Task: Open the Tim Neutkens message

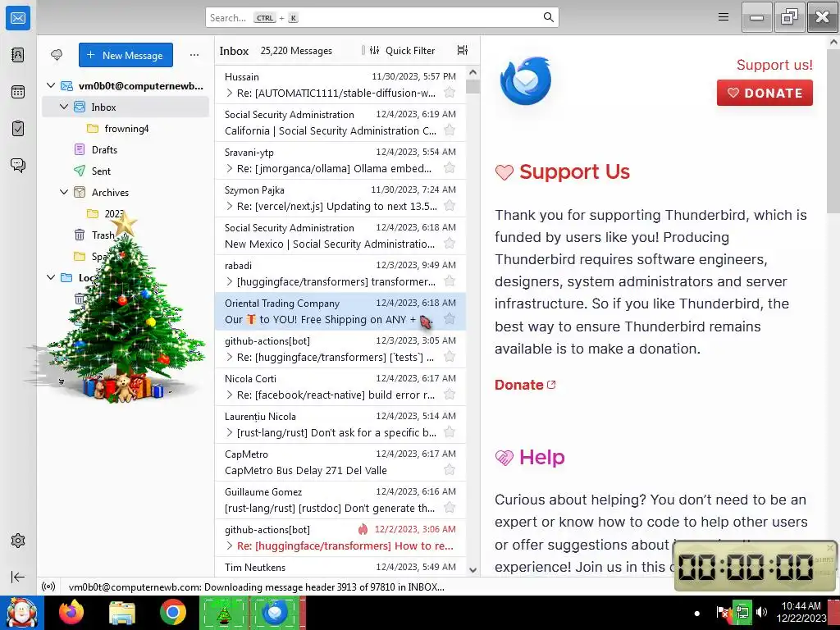Action: click(x=340, y=567)
